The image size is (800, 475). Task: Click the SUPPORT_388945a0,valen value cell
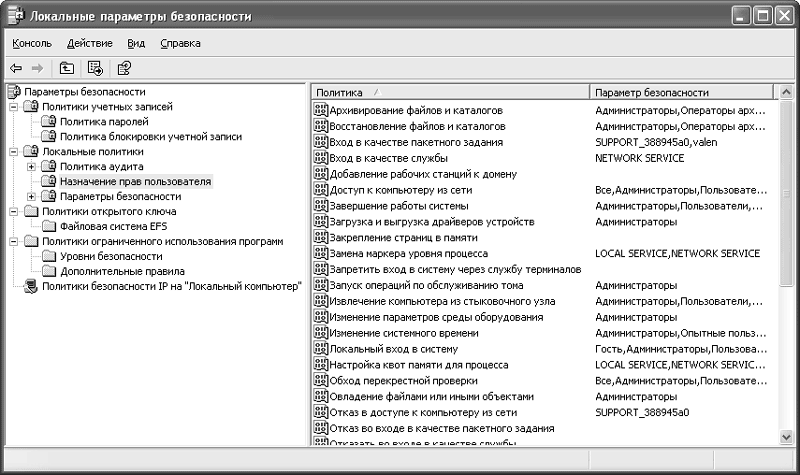(656, 142)
